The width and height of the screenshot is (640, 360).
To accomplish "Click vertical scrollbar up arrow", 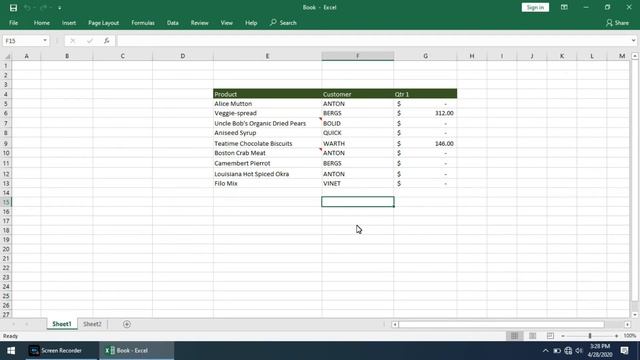I will (x=635, y=56).
